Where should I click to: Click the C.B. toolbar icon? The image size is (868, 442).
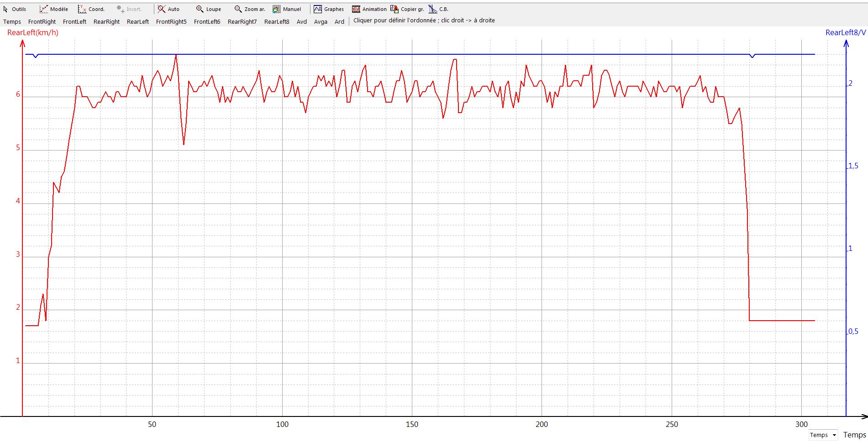438,9
